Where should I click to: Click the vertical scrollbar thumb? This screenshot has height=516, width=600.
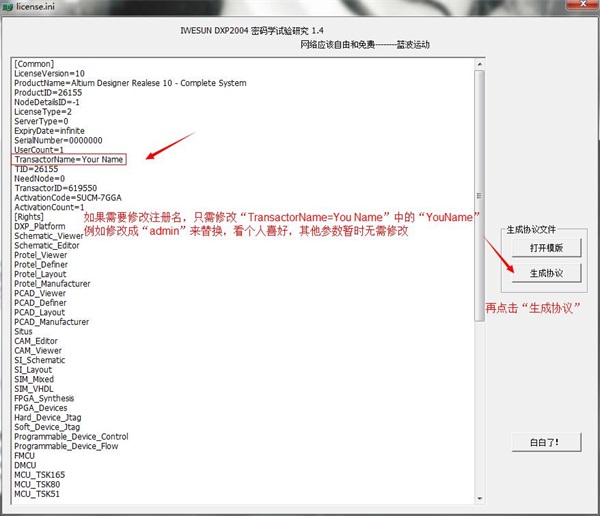click(x=479, y=196)
